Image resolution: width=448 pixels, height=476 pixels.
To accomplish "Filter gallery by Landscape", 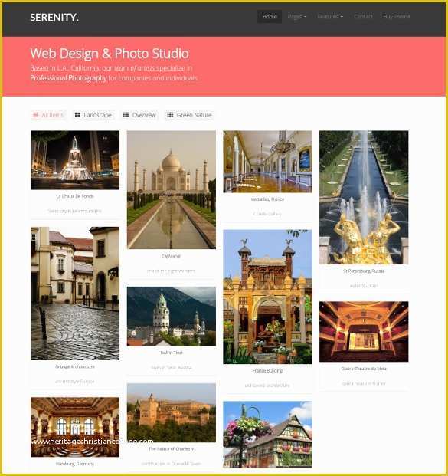I will point(93,115).
